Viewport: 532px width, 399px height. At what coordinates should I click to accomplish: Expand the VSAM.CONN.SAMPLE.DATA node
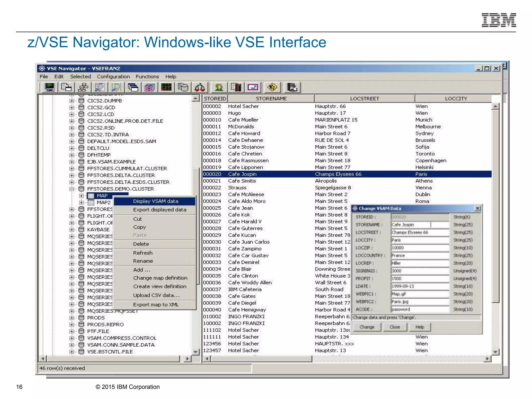[72, 345]
